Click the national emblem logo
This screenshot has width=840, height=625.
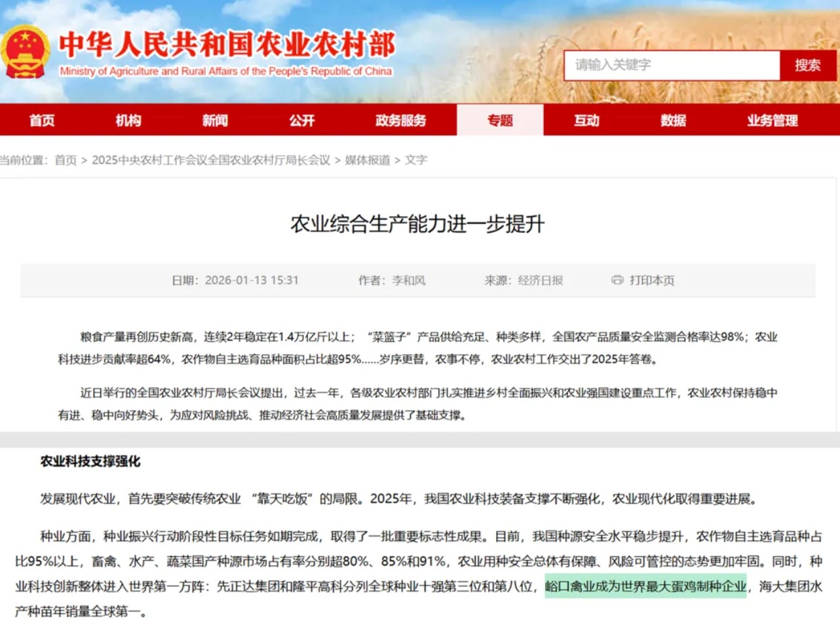point(25,52)
